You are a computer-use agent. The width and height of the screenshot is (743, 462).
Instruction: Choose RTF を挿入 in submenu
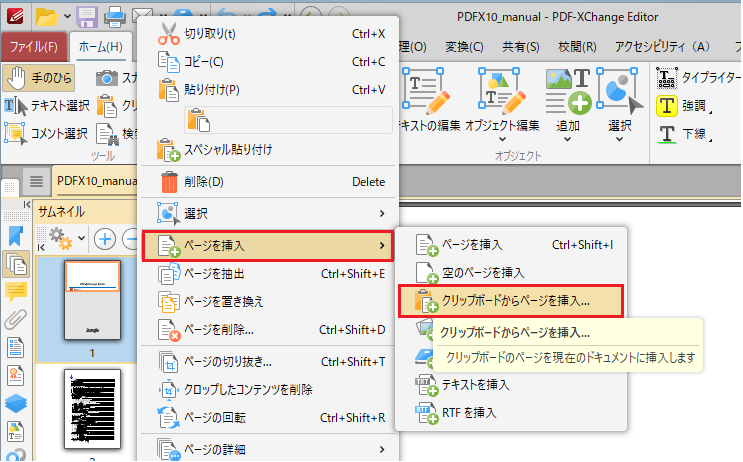tap(511, 413)
